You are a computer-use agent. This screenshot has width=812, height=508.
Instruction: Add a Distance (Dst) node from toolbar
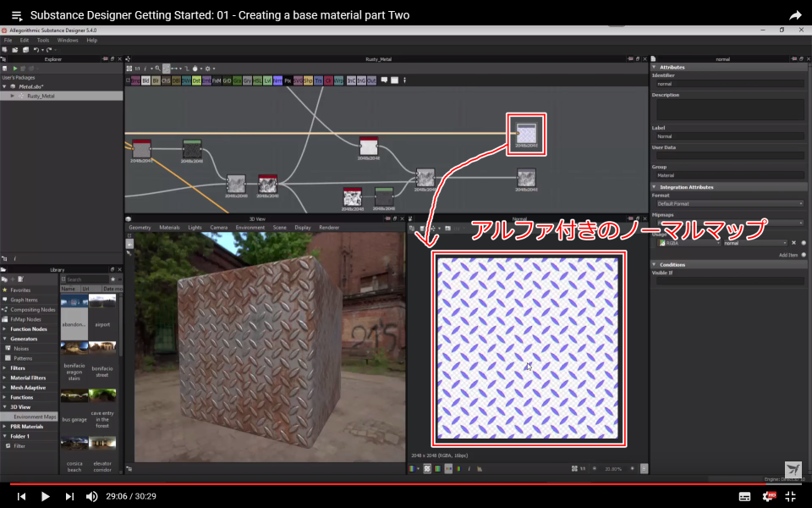pyautogui.click(x=196, y=81)
